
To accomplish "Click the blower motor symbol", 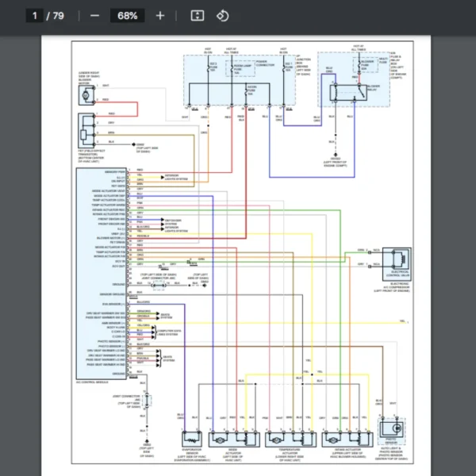I will 85,97.
